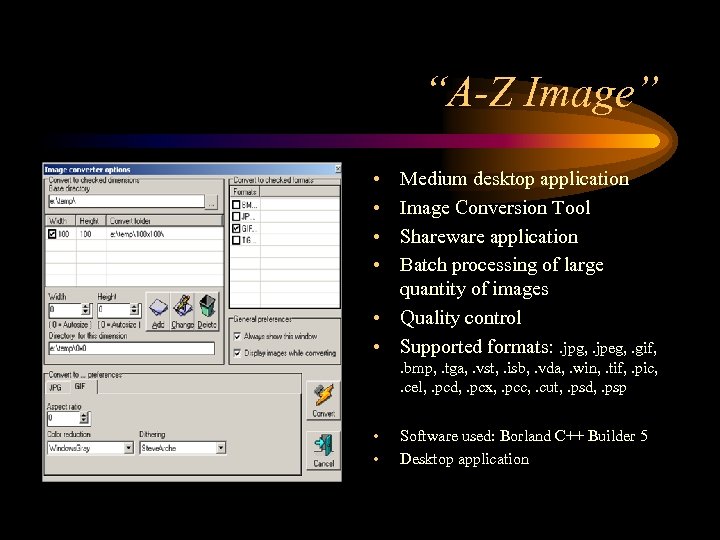Click the Image converter options title bar
The image size is (720, 540).
click(192, 169)
